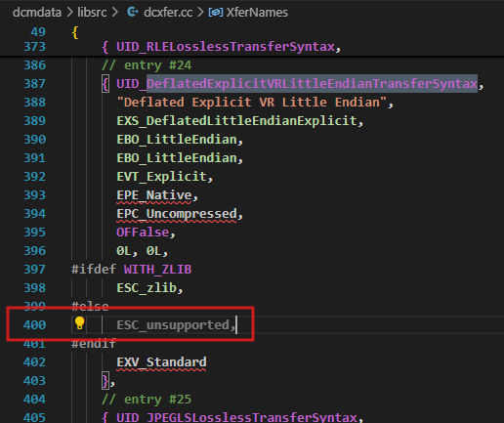This screenshot has width=504, height=423.
Task: Click the "Deflated Explicit VR Little Endian" string
Action: coord(252,103)
